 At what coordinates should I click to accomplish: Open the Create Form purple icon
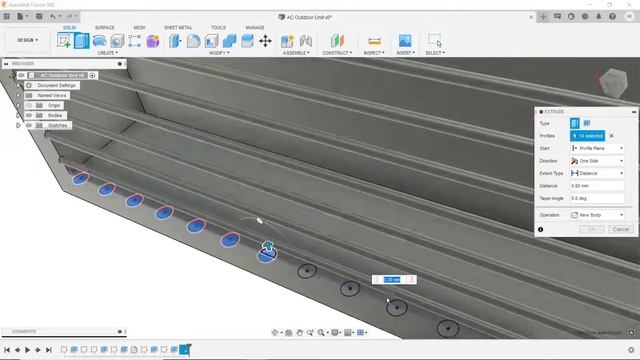(153, 41)
